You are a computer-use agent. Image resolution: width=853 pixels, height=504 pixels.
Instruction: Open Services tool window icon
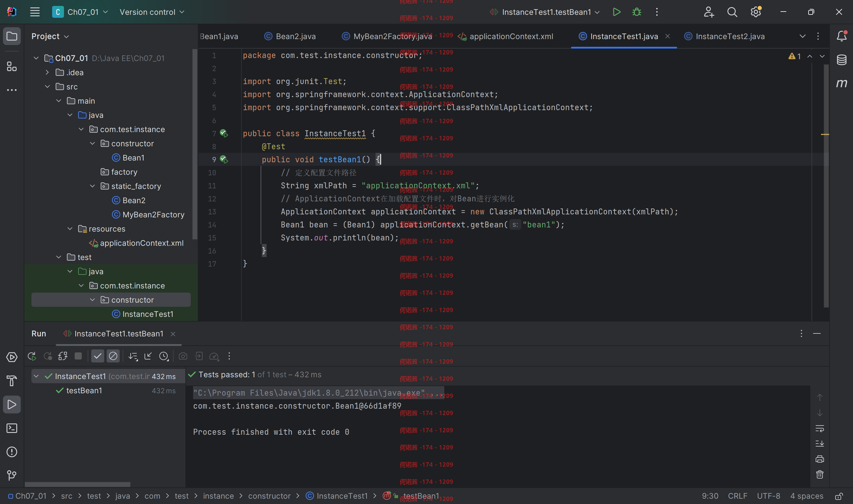[x=12, y=357]
